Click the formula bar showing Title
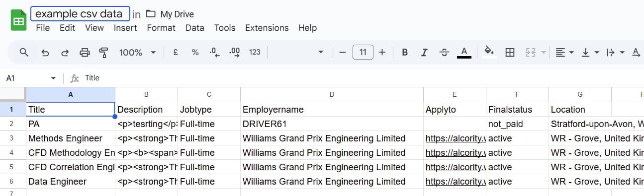This screenshot has width=644, height=196. (363, 78)
